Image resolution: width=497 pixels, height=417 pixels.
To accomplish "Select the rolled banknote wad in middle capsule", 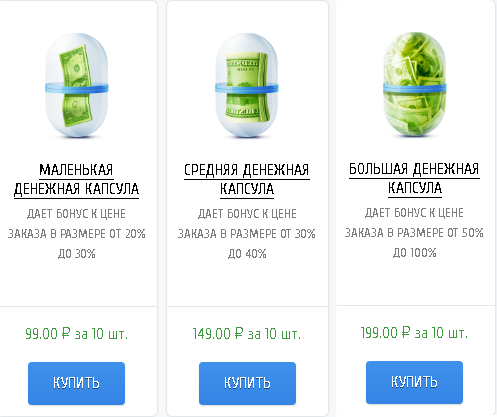I will (247, 87).
